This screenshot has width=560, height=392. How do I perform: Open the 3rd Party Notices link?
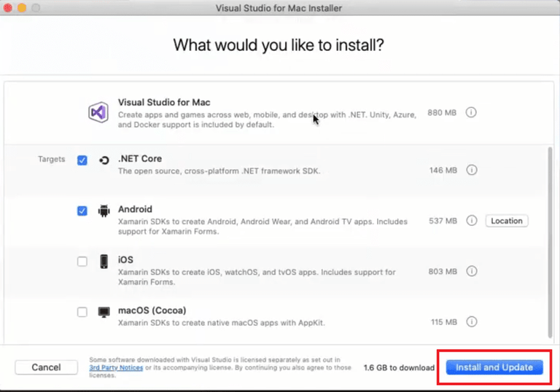[114, 368]
